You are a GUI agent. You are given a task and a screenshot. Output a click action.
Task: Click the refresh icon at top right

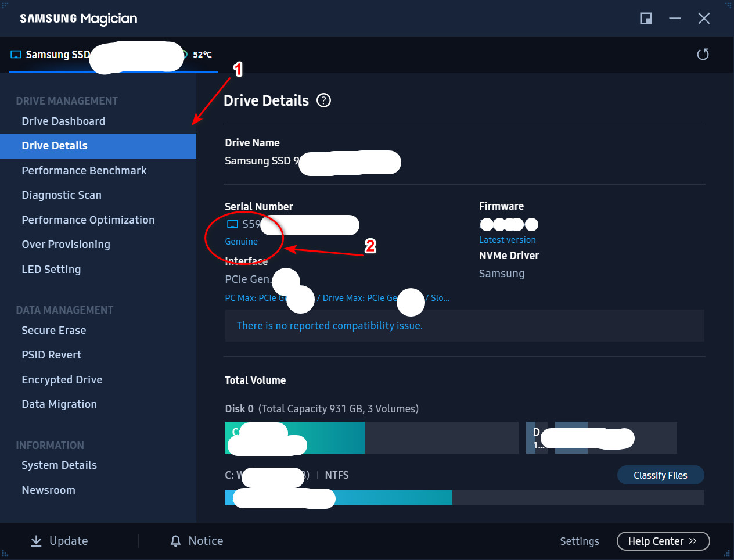click(703, 55)
